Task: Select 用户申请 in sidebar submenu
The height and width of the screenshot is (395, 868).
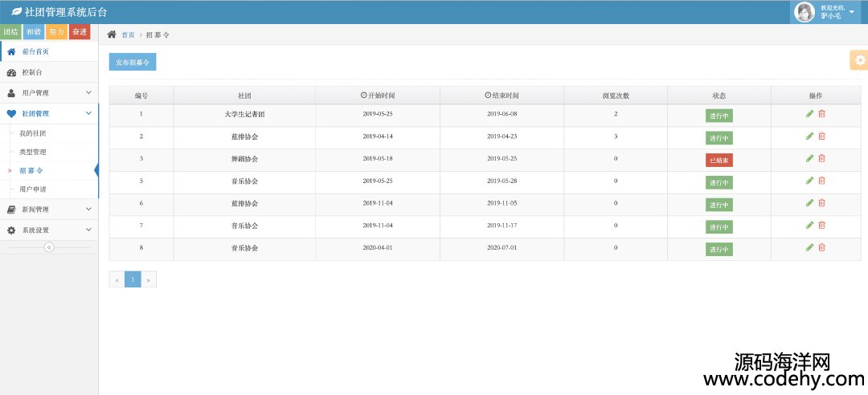Action: [33, 189]
